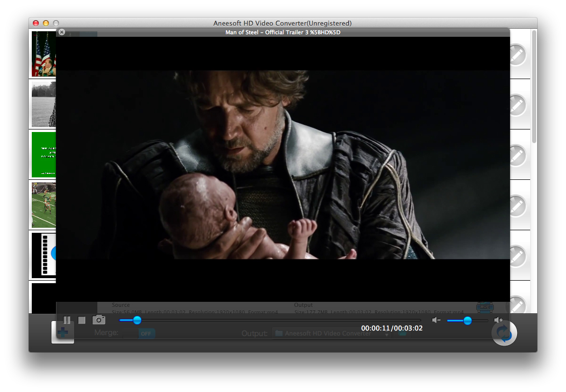Screen dimensions: 566x392
Task: Click the file list vertical scrollbar
Action: tap(534, 87)
